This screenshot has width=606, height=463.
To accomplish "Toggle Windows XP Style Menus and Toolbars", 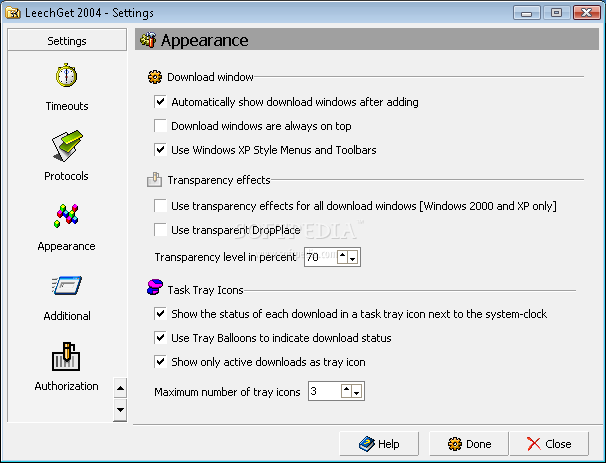I will [160, 150].
